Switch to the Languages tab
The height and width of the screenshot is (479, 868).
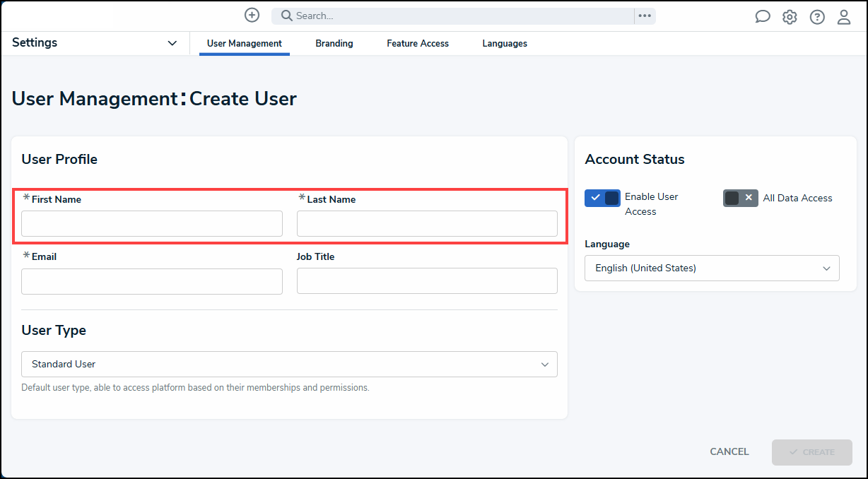(505, 44)
